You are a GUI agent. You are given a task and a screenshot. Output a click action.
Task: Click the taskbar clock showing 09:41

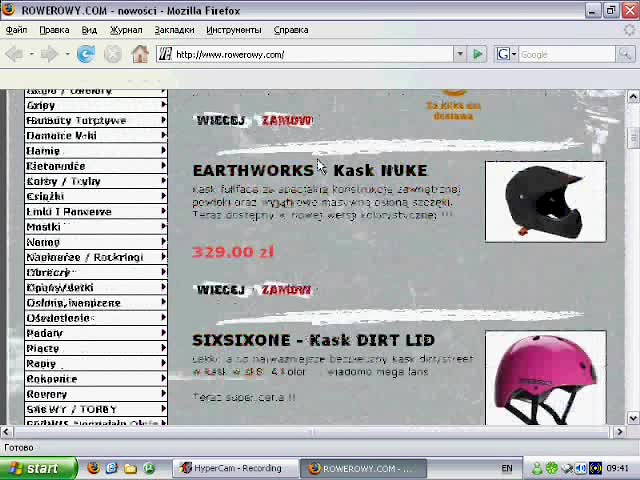coord(618,468)
